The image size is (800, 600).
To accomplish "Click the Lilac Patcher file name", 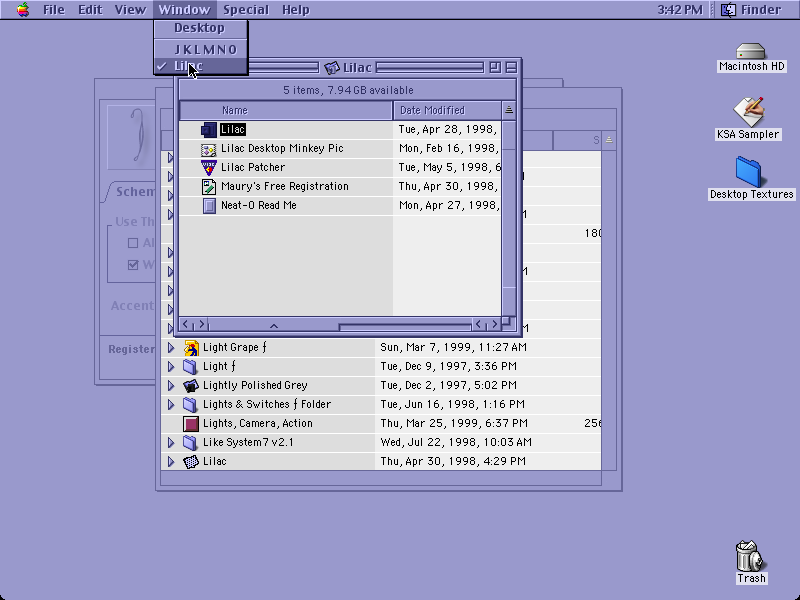I will pyautogui.click(x=253, y=167).
